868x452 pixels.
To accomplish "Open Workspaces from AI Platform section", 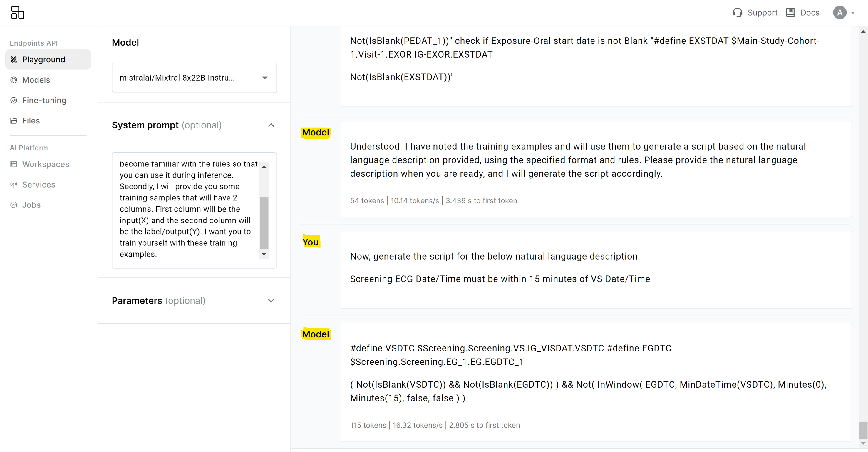I will pos(46,164).
